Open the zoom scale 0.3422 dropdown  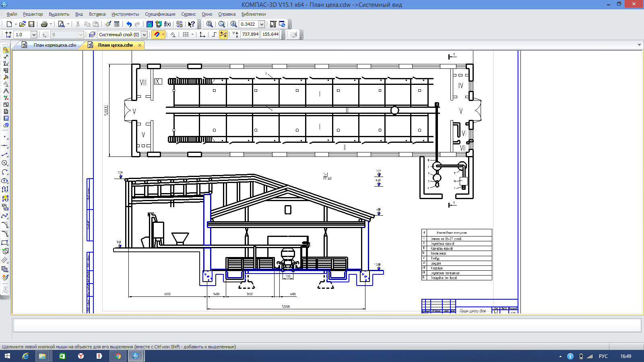point(262,24)
